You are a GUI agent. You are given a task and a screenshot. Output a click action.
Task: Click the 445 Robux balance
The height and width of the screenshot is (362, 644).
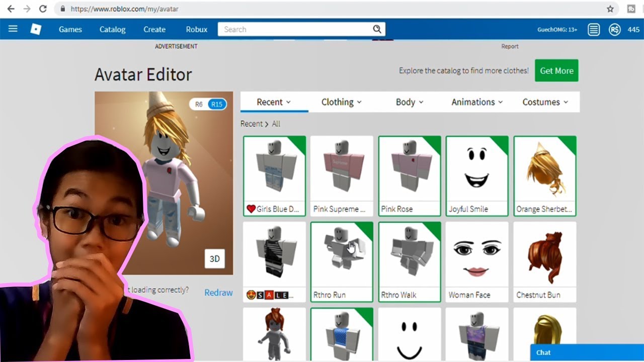pos(633,30)
